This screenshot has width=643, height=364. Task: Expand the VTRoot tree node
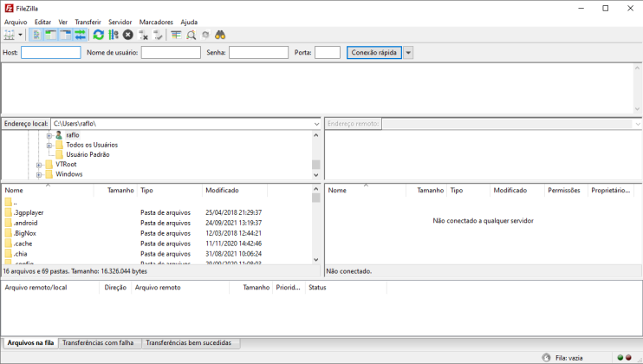click(x=39, y=165)
